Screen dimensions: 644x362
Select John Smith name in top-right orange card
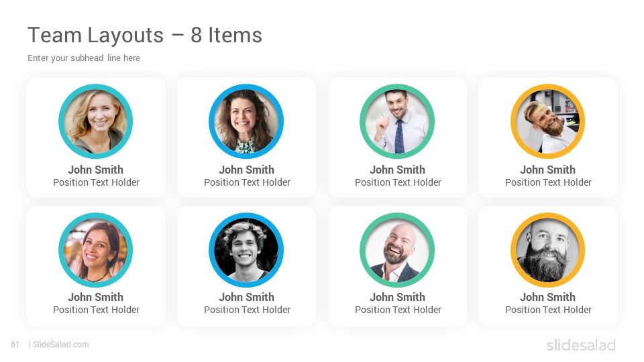pyautogui.click(x=548, y=170)
